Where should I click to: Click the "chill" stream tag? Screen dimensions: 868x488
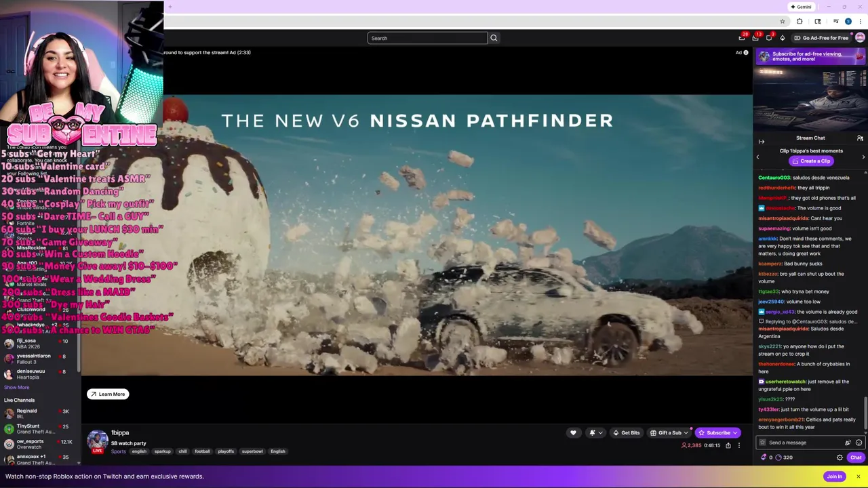click(x=182, y=451)
